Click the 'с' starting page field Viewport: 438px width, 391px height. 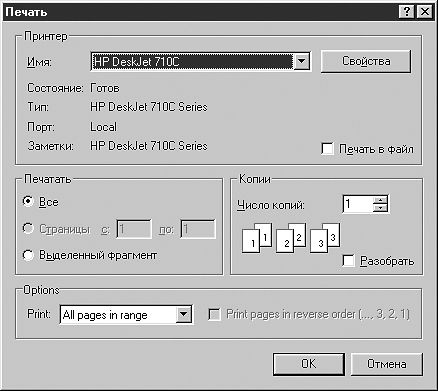(x=134, y=229)
